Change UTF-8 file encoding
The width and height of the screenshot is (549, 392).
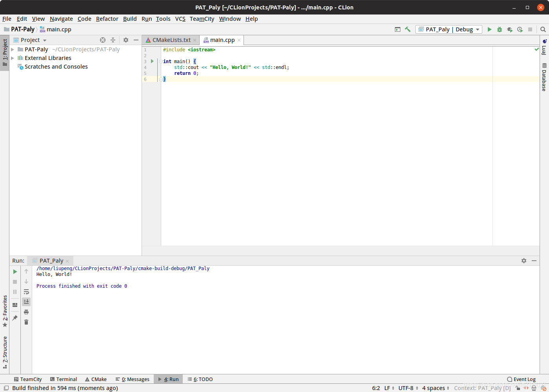[x=408, y=388]
